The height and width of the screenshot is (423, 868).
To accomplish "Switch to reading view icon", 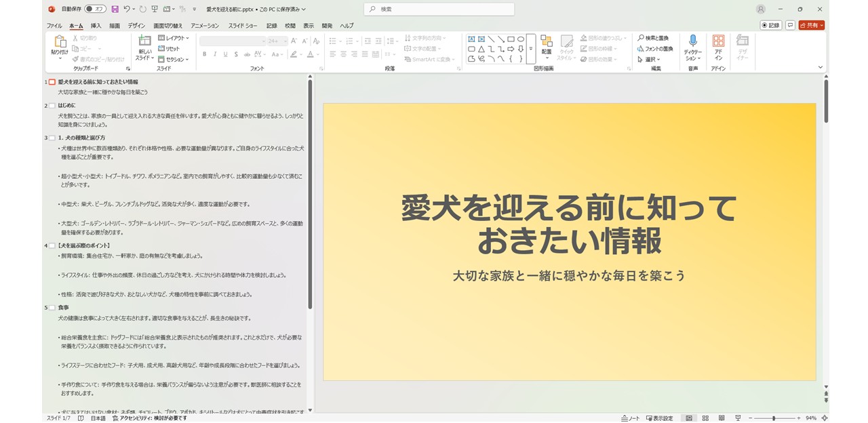I will point(722,418).
